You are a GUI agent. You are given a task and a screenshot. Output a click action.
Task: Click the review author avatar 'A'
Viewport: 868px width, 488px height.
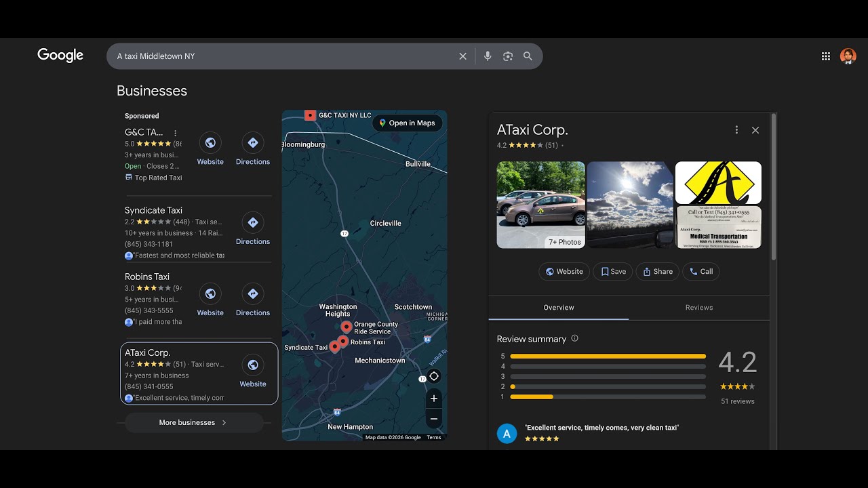click(x=507, y=434)
